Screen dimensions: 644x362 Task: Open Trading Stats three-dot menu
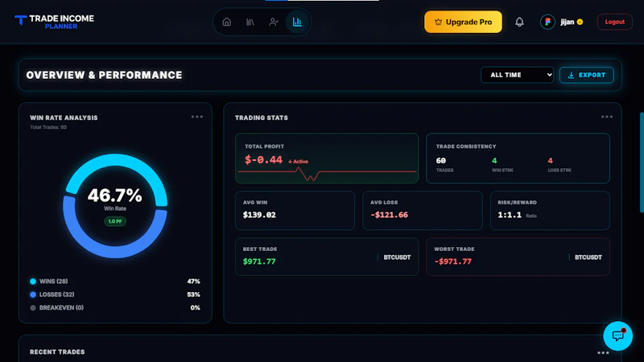pyautogui.click(x=607, y=117)
